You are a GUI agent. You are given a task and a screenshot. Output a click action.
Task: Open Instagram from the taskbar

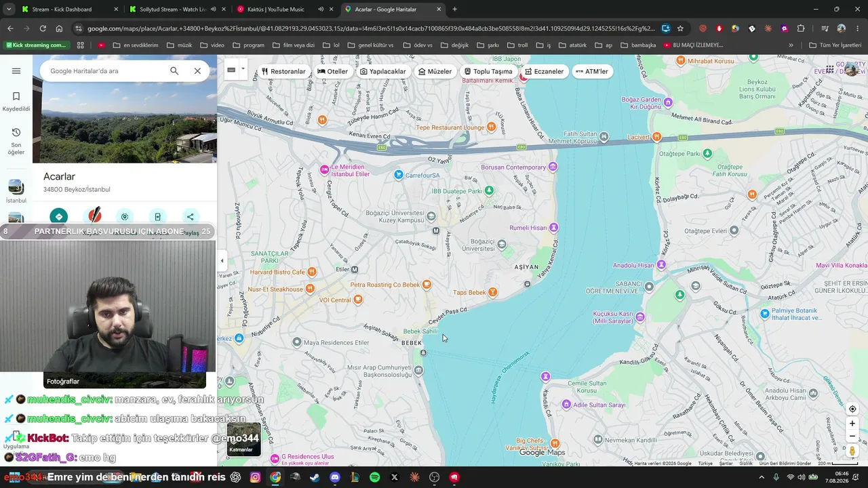tap(255, 477)
